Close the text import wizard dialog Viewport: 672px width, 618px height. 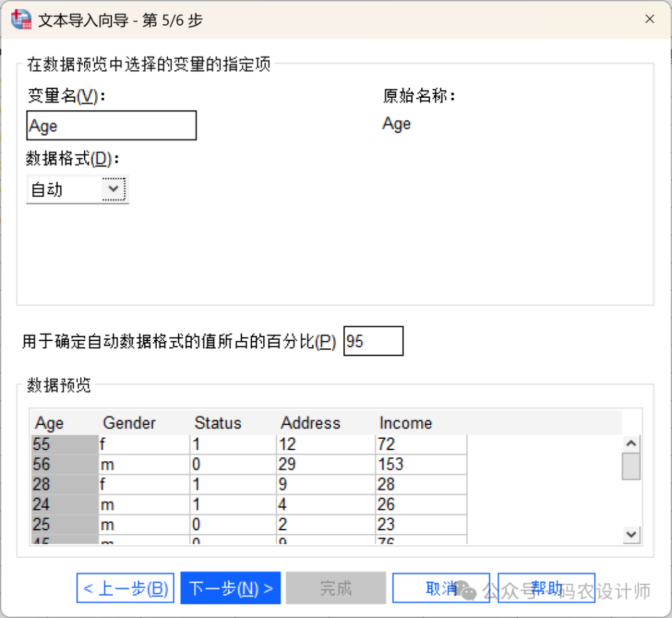point(649,20)
